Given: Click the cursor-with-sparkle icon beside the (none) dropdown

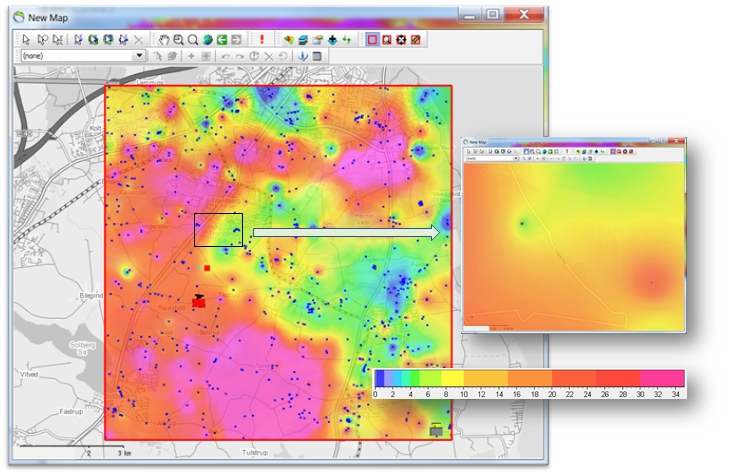Looking at the screenshot, I should (158, 56).
